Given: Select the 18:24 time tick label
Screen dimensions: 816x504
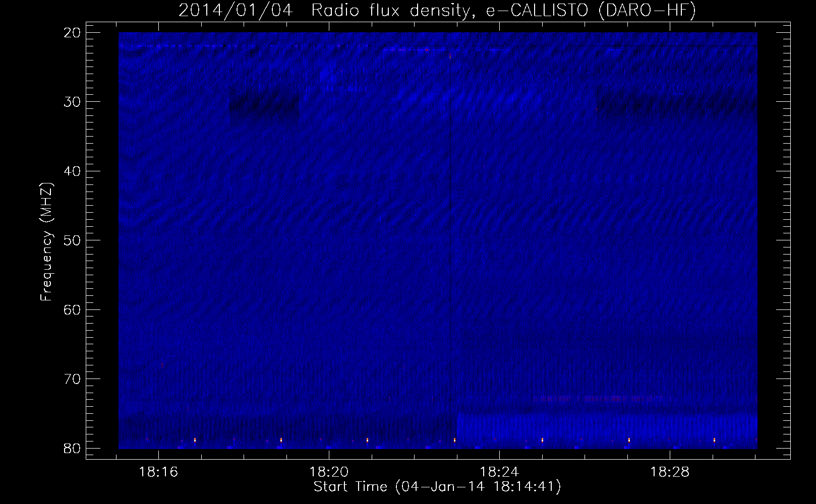Looking at the screenshot, I should click(499, 472).
